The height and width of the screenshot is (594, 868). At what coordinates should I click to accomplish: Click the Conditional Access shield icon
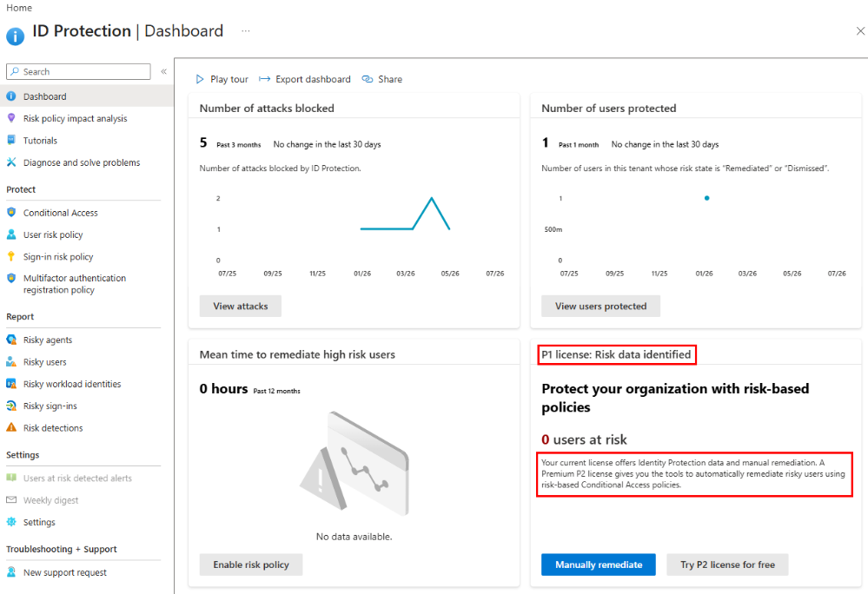tap(11, 213)
